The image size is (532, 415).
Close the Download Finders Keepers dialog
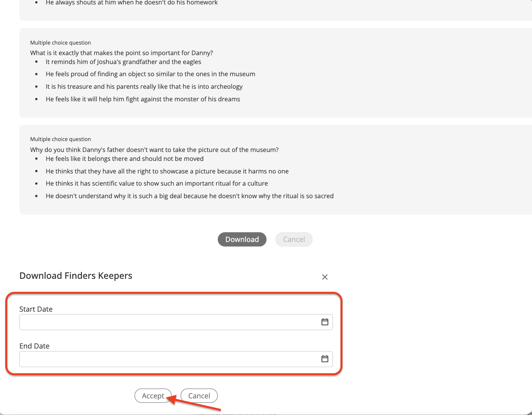point(325,277)
